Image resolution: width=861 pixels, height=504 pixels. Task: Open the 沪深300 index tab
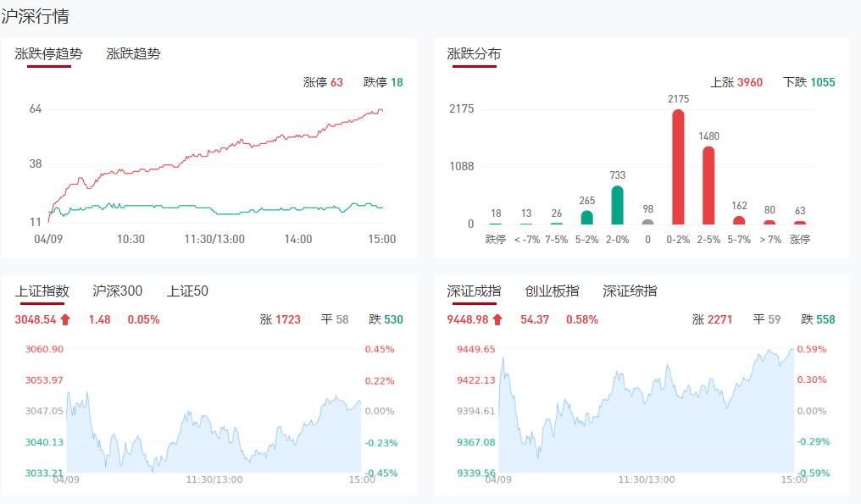tap(117, 291)
